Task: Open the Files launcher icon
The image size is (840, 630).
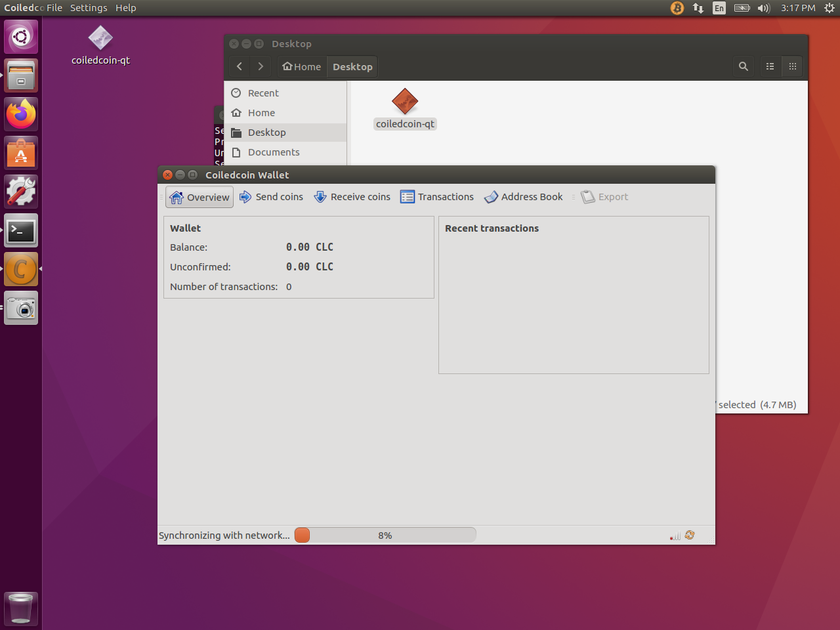Action: pyautogui.click(x=21, y=75)
